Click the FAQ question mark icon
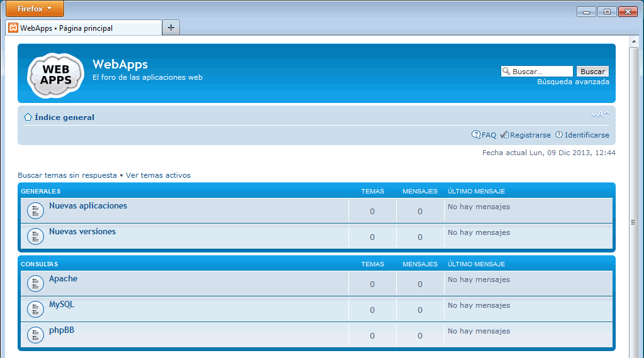644x358 pixels. point(475,134)
